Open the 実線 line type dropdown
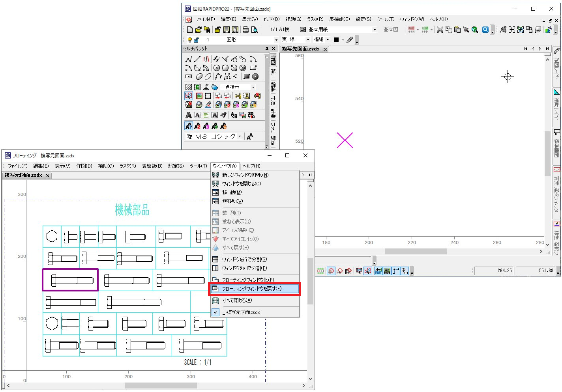This screenshot has height=392, width=562. (308, 40)
